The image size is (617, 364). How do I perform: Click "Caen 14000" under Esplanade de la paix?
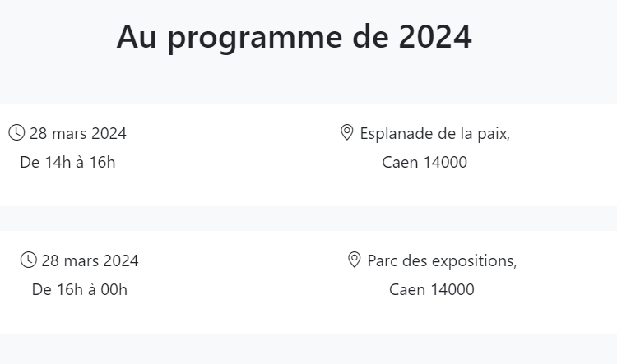point(424,163)
